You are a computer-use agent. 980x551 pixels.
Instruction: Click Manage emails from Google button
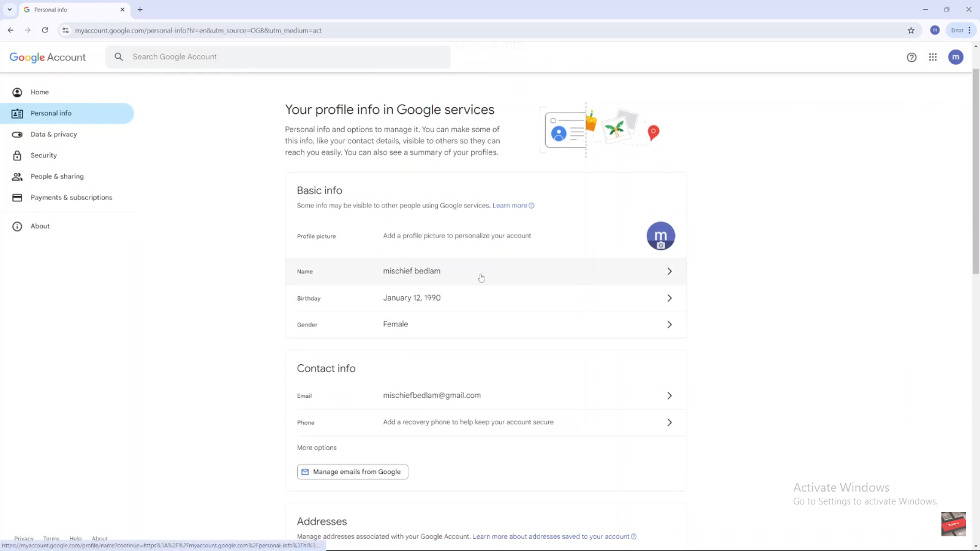coord(353,472)
